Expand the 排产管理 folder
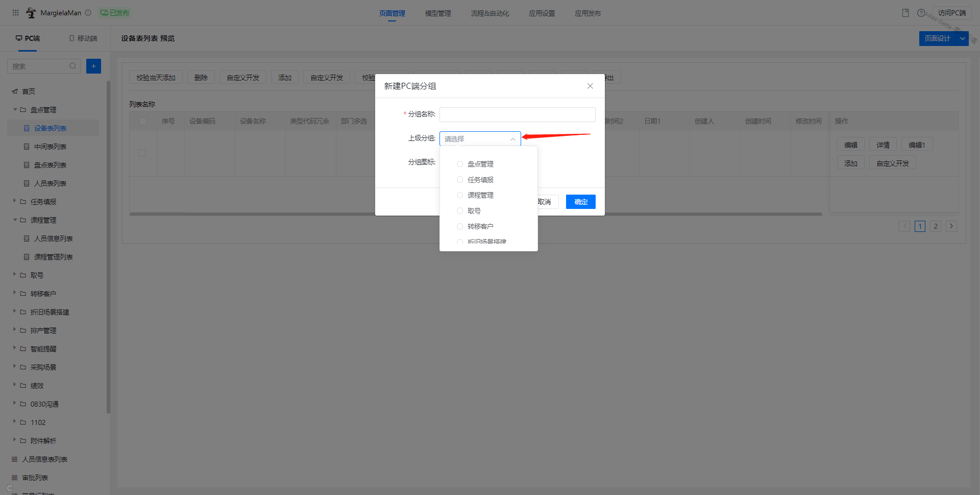Viewport: 980px width, 495px height. (15, 330)
